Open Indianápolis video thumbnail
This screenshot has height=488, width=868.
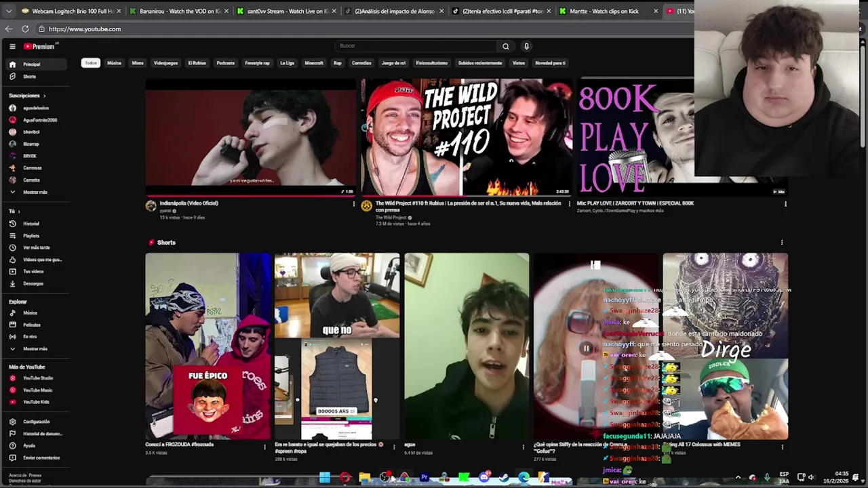click(x=250, y=138)
